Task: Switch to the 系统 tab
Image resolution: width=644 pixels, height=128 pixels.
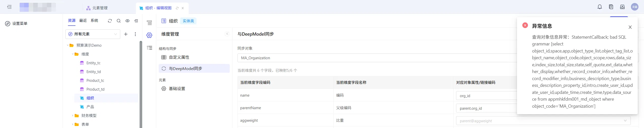Action: (x=94, y=21)
